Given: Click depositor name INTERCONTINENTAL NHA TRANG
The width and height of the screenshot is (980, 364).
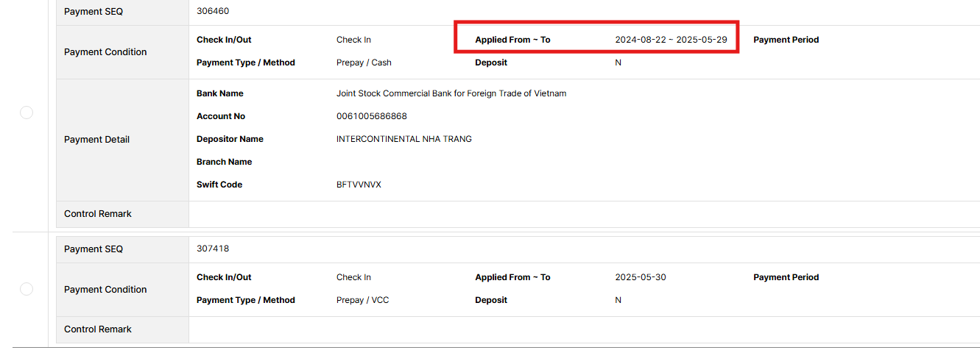Looking at the screenshot, I should pos(403,139).
